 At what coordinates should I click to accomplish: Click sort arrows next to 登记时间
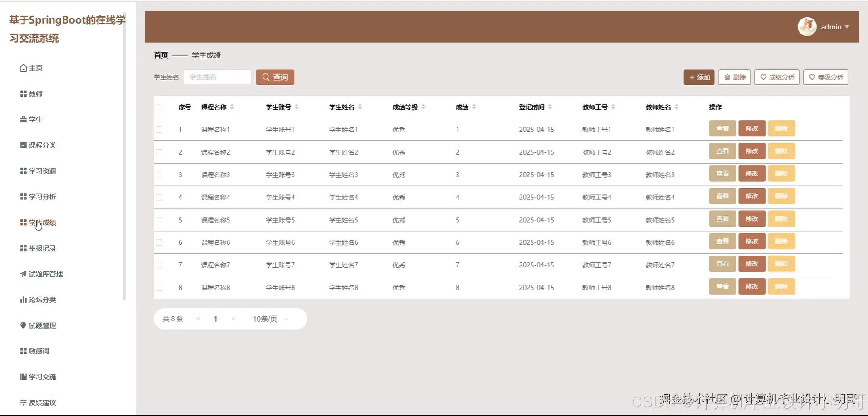click(550, 107)
